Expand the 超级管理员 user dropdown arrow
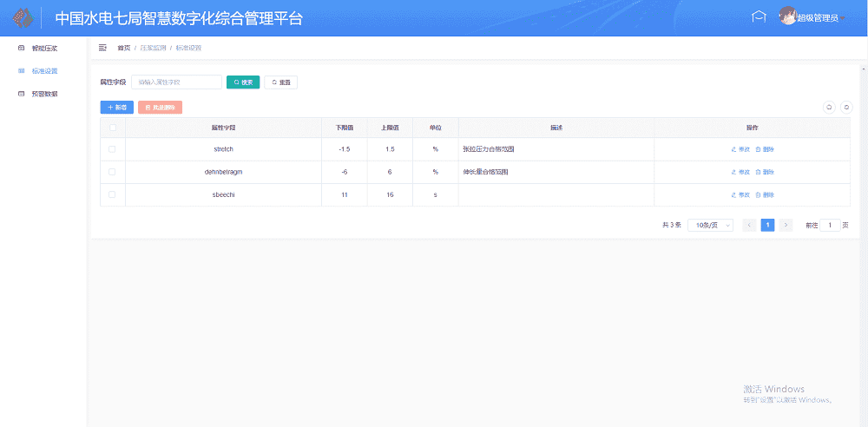Screen dimensions: 868x427 point(843,19)
